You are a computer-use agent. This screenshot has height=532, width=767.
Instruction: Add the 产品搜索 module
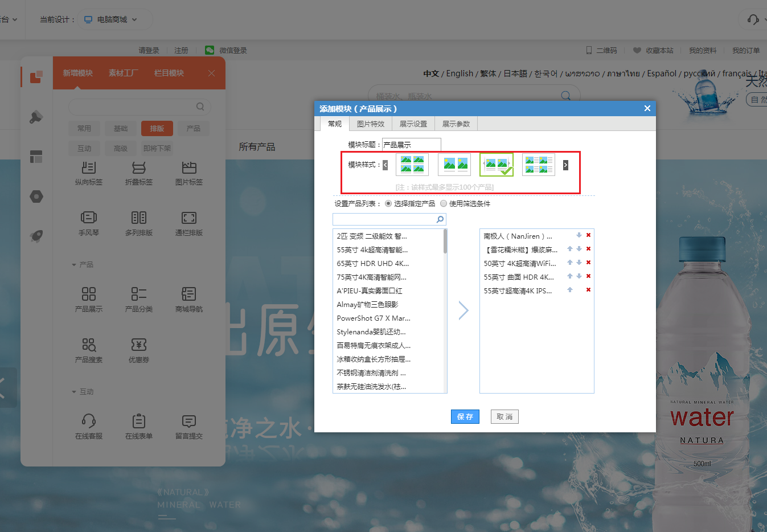(x=89, y=351)
